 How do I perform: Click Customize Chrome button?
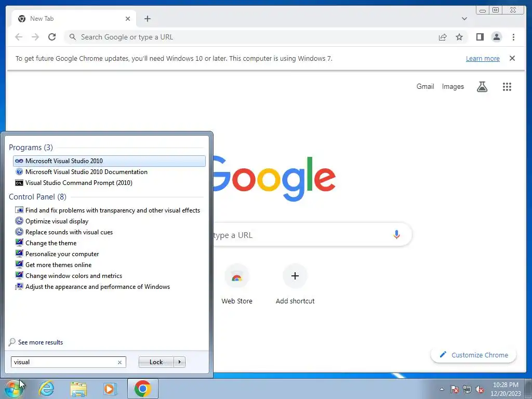[x=474, y=355]
